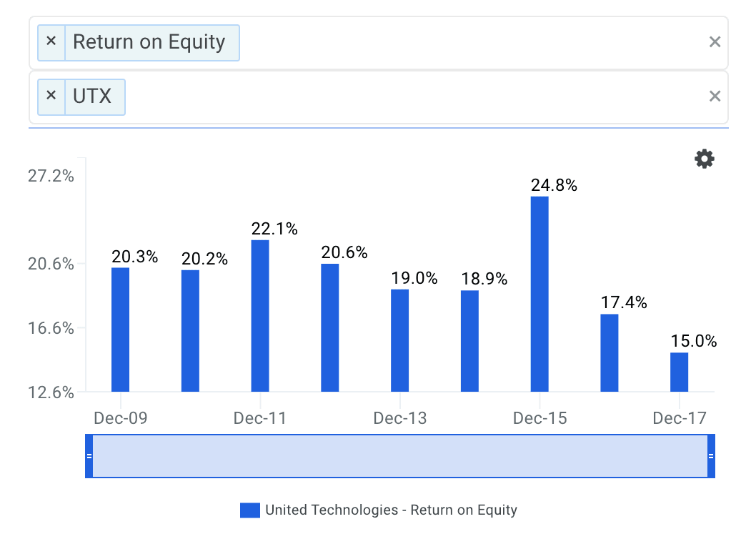Clear the ticker field with right X
The width and height of the screenshot is (756, 539).
[x=715, y=97]
